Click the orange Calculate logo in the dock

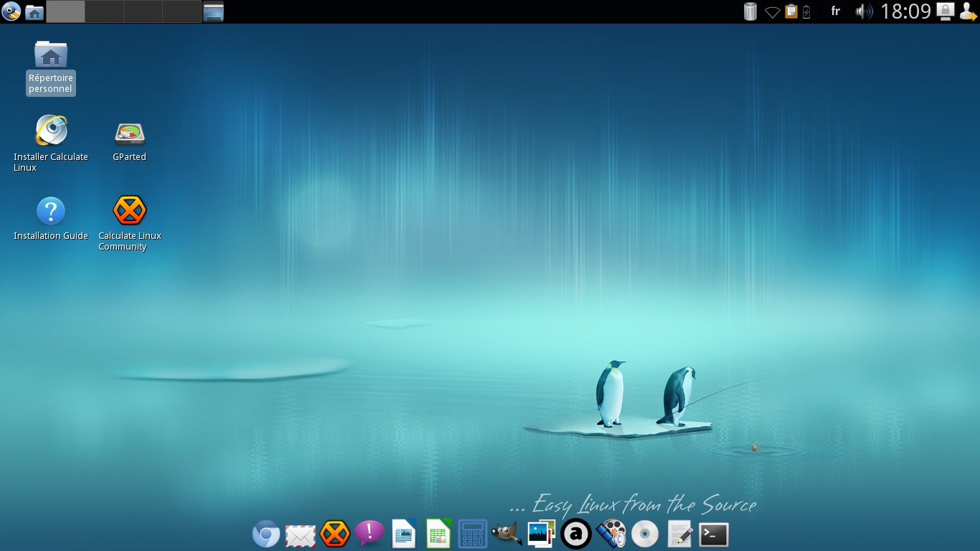click(x=335, y=534)
